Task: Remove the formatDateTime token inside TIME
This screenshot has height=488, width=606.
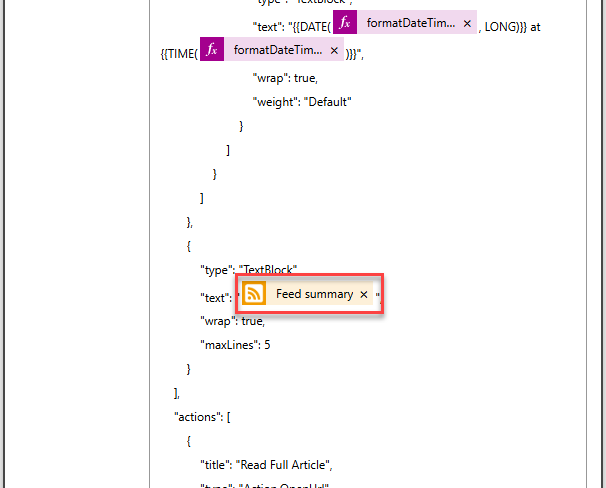Action: [334, 50]
